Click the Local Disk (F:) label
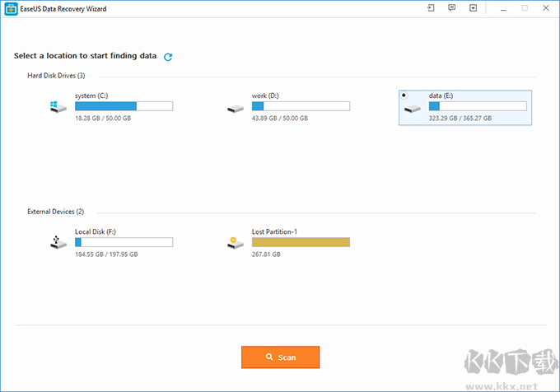Screen dimensions: 560x392 tap(96, 231)
